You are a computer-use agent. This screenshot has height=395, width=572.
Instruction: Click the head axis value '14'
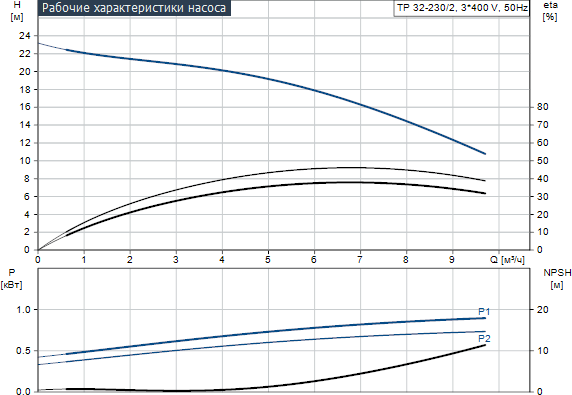point(25,125)
